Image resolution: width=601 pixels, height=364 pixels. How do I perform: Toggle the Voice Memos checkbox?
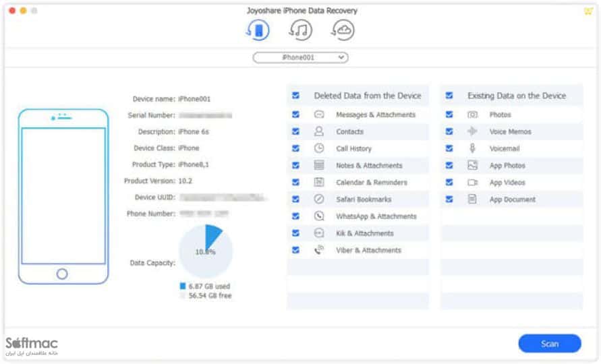click(449, 131)
